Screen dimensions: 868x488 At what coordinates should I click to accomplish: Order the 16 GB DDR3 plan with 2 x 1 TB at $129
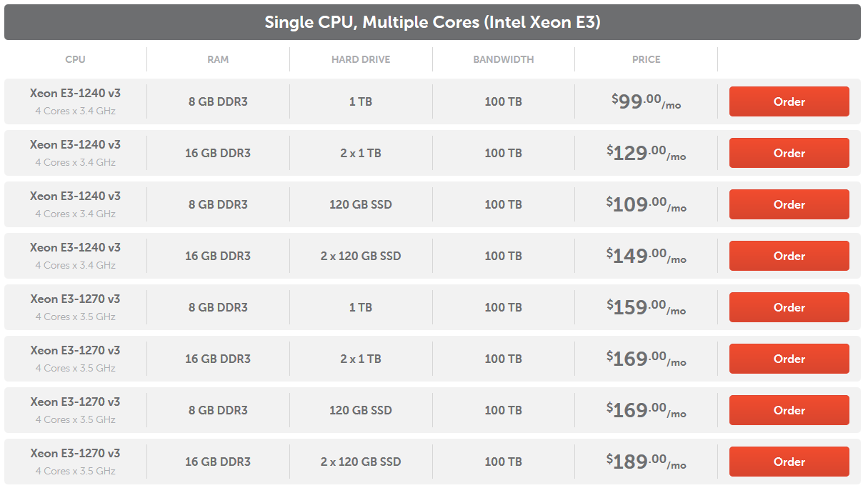pos(789,153)
